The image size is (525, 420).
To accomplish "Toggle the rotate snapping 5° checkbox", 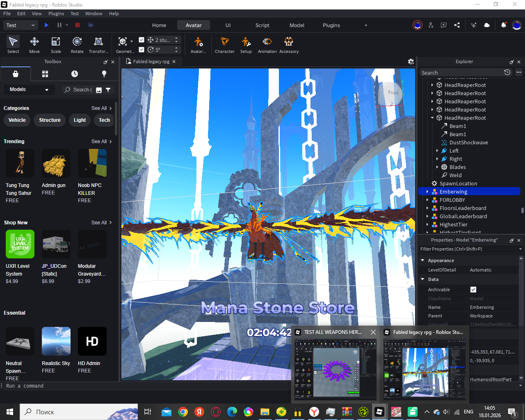I will click(142, 50).
